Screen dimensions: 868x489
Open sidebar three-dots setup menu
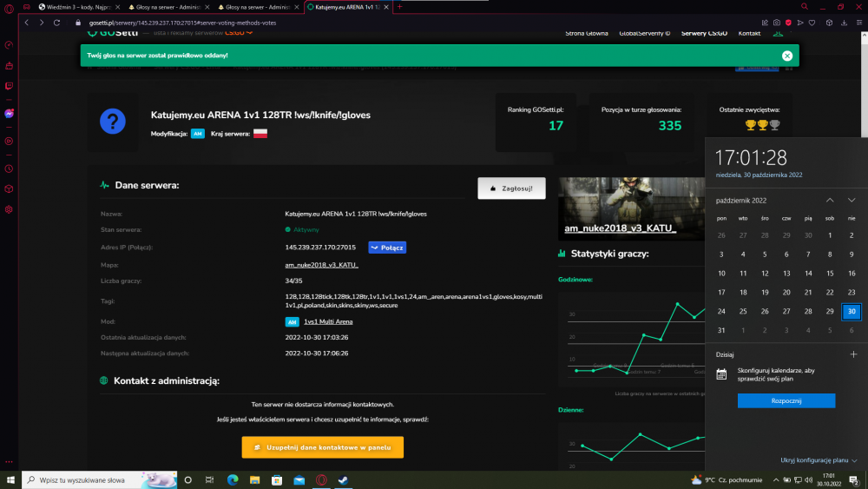9,461
